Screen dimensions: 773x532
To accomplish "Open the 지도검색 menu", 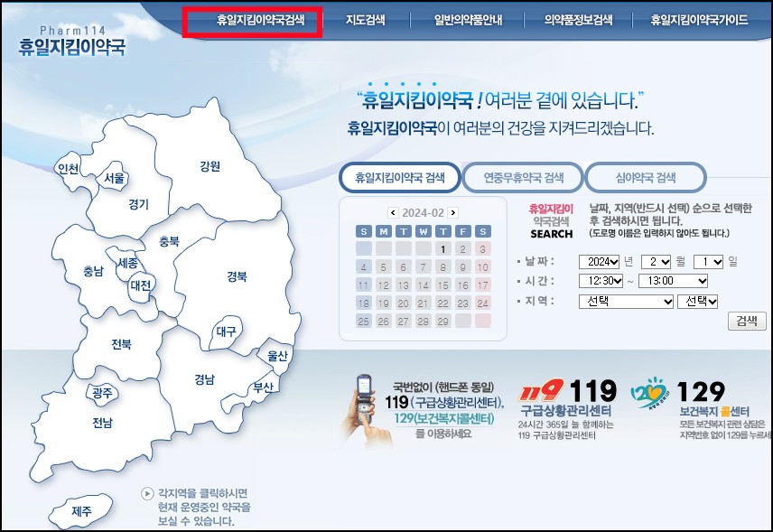I will (x=368, y=18).
